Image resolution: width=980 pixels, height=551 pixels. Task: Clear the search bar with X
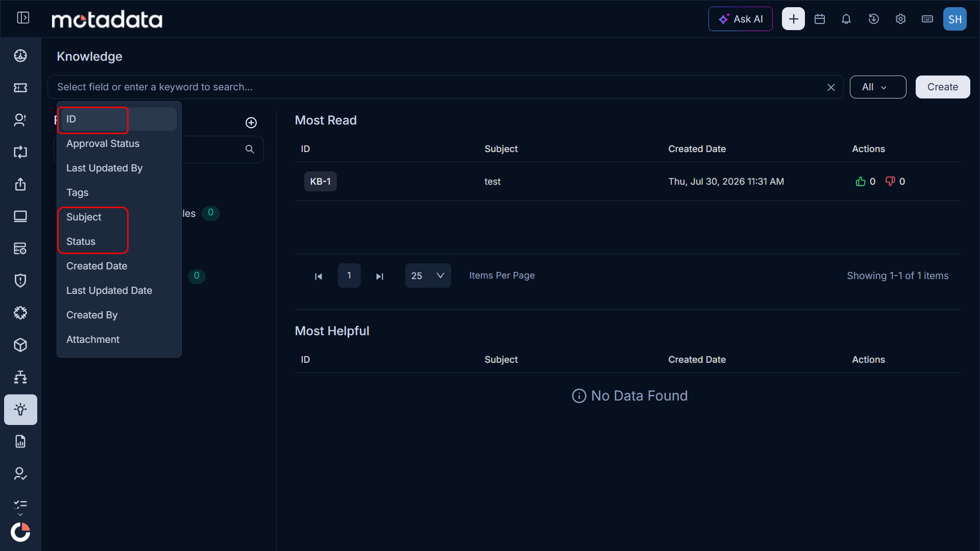[x=831, y=87]
